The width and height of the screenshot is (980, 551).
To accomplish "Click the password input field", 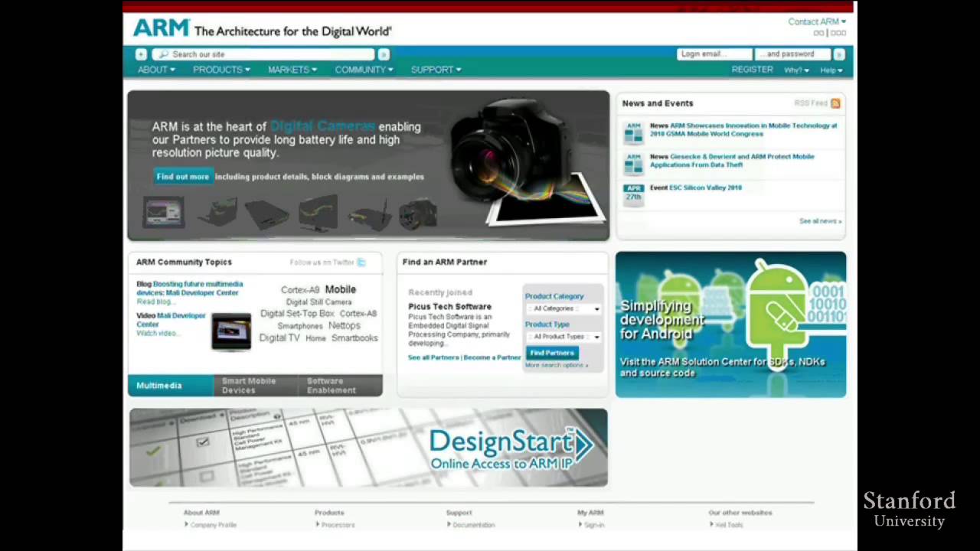I will click(x=793, y=54).
